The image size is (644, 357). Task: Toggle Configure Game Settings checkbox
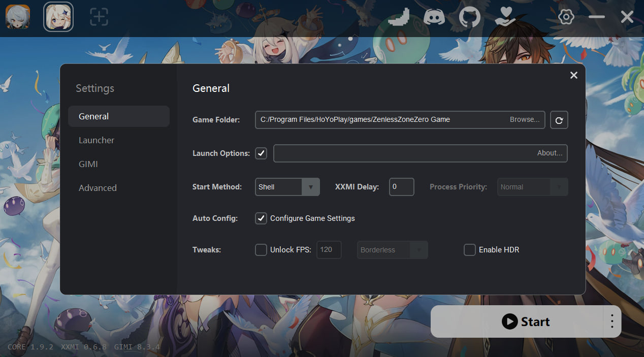coord(261,218)
